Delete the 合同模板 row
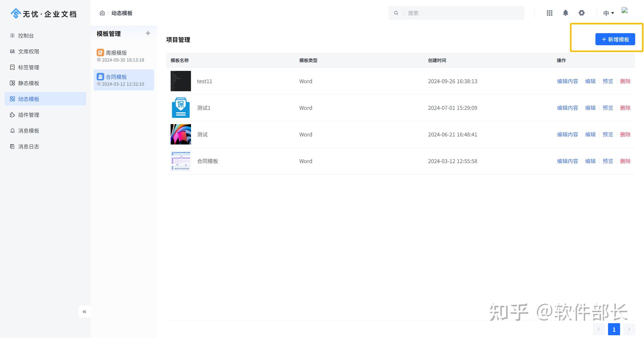 (x=625, y=161)
